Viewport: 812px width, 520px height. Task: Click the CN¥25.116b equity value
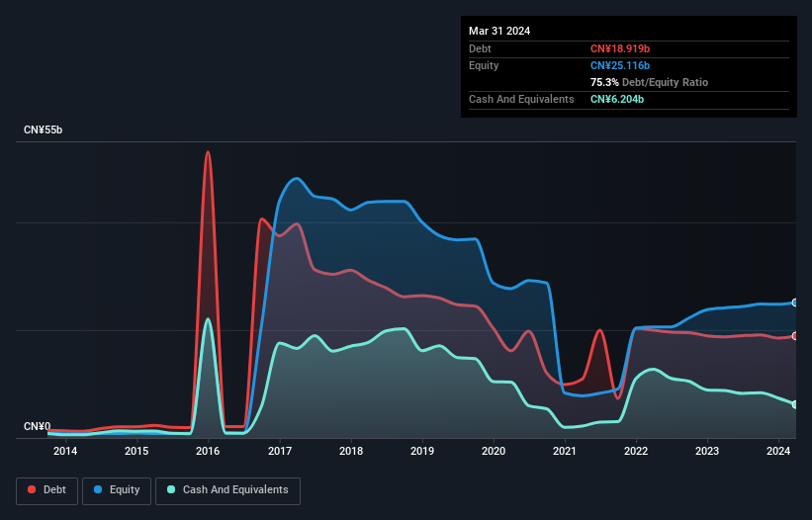coord(620,65)
